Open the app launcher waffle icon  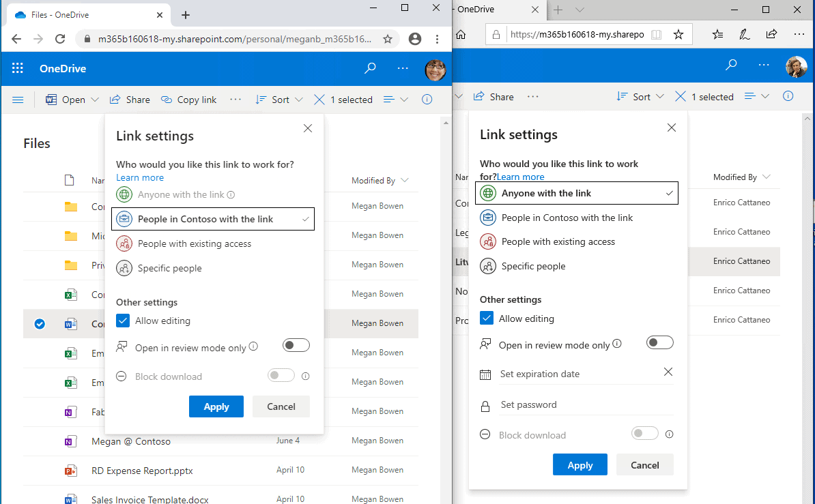[18, 68]
